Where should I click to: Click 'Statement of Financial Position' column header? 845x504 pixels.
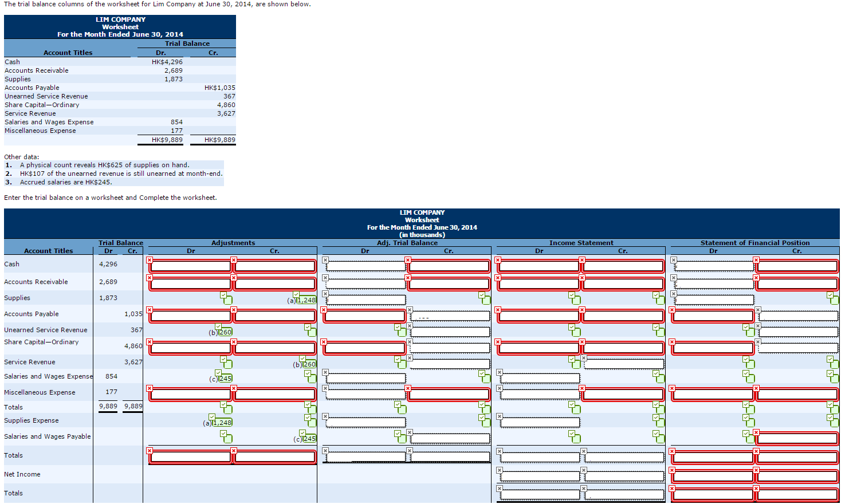pos(755,243)
